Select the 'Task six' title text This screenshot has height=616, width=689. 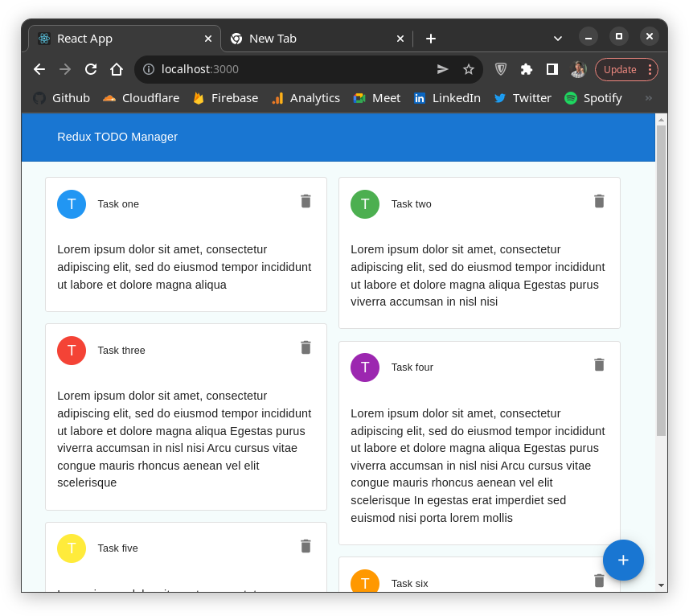pyautogui.click(x=409, y=584)
